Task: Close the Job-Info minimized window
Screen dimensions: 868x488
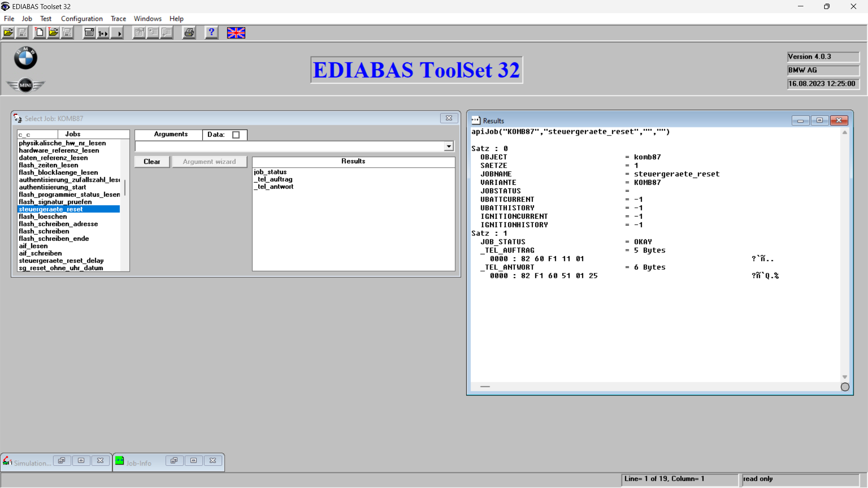Action: click(213, 460)
